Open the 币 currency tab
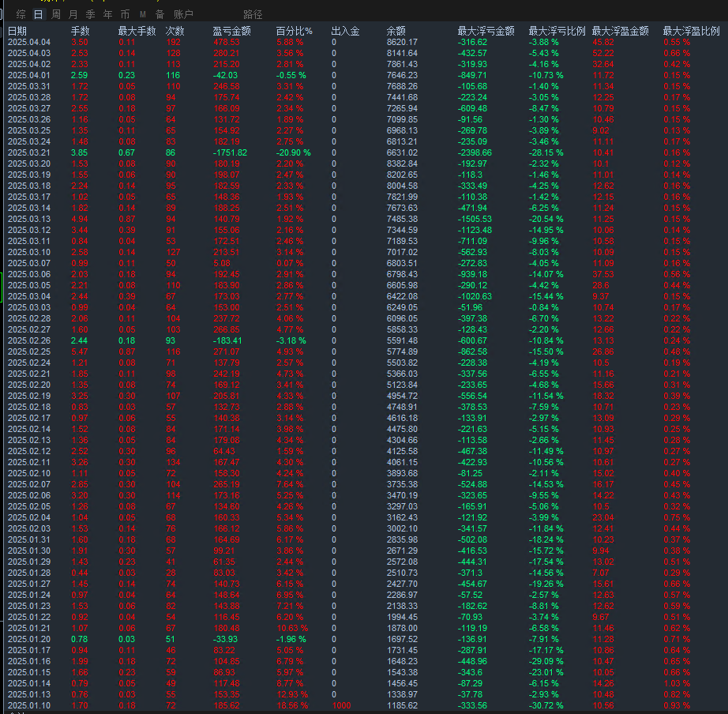Image resolution: width=728 pixels, height=714 pixels. (x=125, y=14)
